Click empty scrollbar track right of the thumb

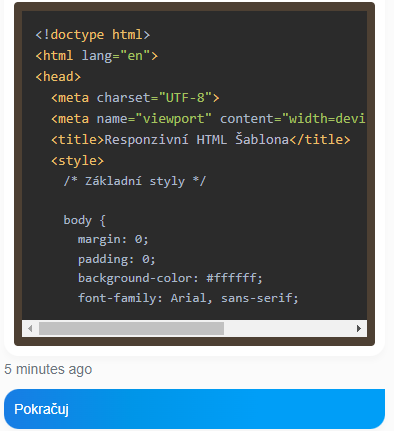click(287, 329)
